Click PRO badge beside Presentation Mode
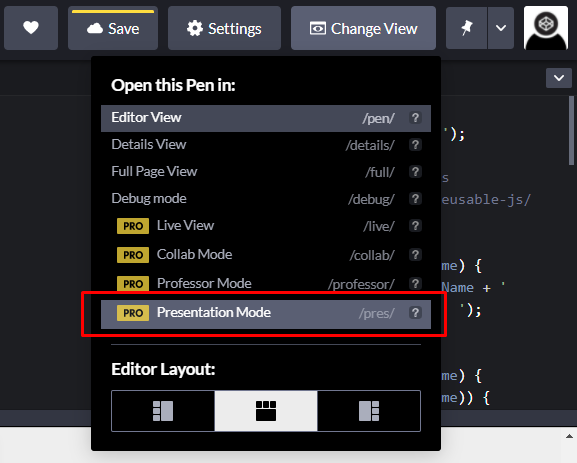 point(133,313)
